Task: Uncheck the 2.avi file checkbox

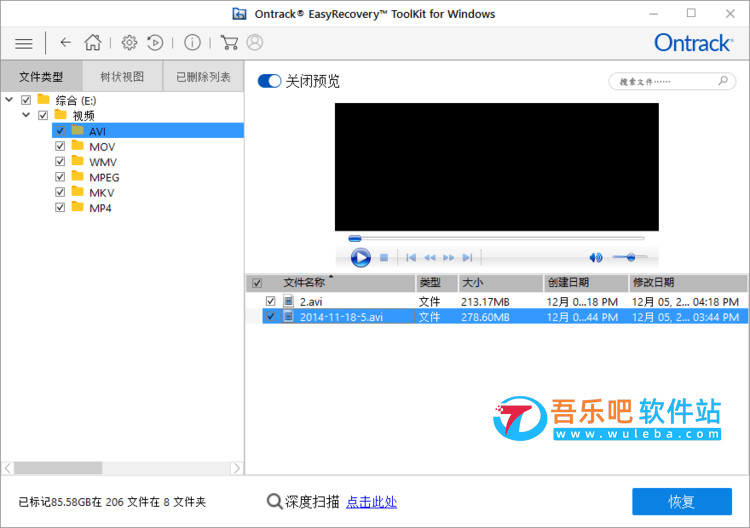Action: [270, 301]
